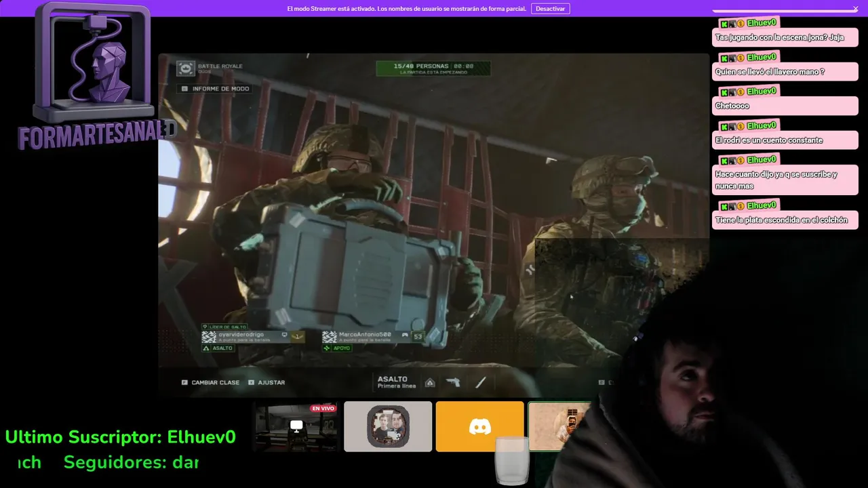
Task: Click level 53 badge beside MarcoAntonio500
Action: click(418, 336)
